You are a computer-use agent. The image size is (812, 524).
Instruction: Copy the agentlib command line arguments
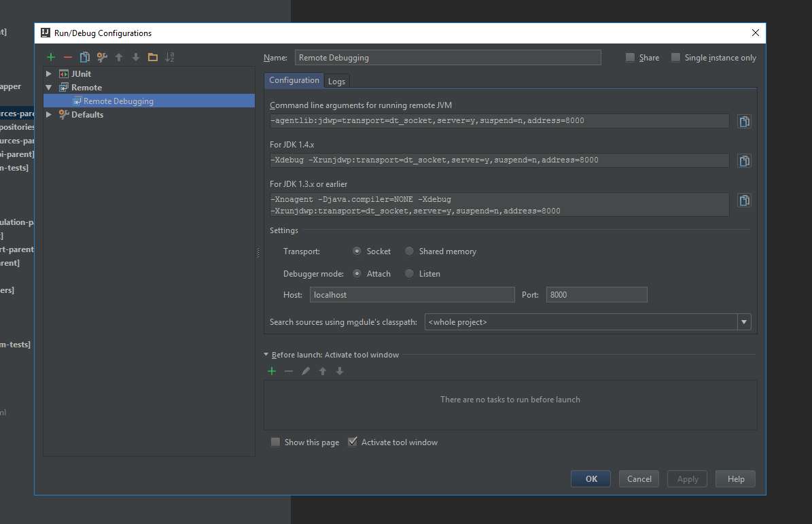[745, 122]
